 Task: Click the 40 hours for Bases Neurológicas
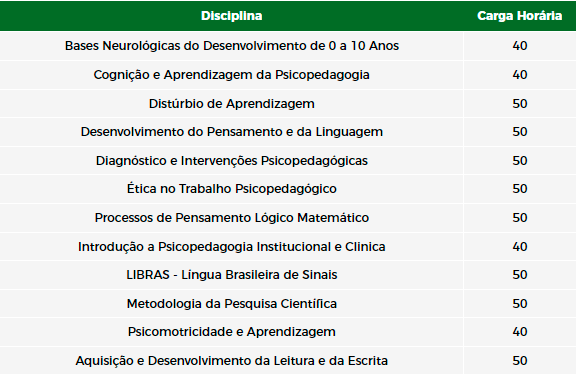[520, 46]
